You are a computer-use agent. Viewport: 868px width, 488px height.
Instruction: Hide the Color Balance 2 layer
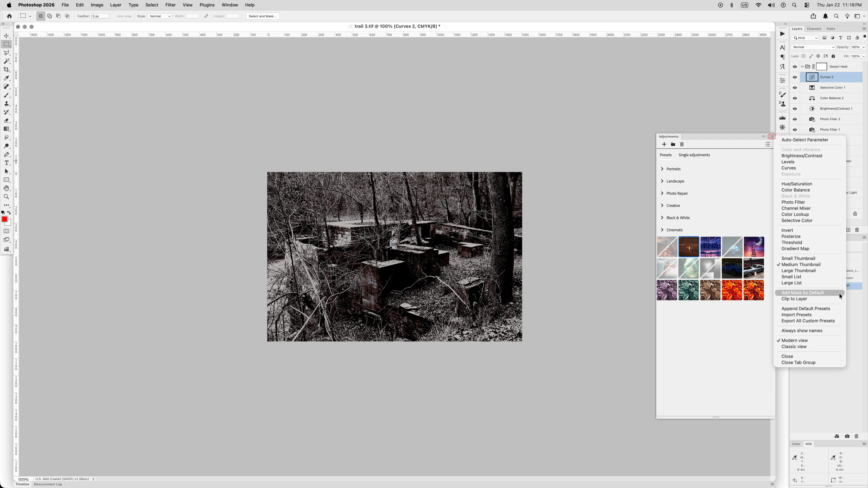click(795, 98)
